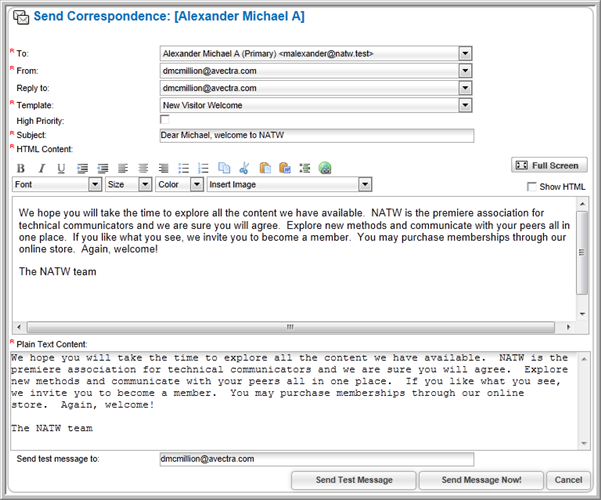Expand the From address dropdown
Viewport: 601px width, 500px height.
(465, 71)
